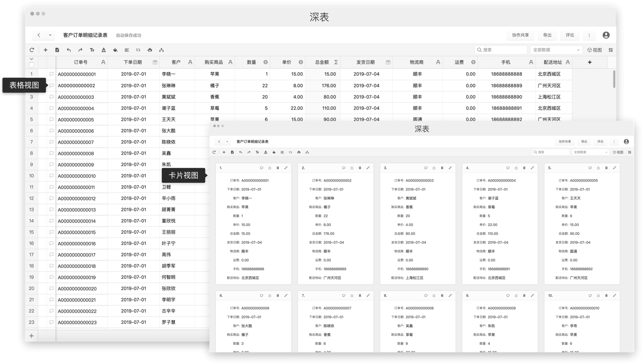Screen dimensions: 643x364
Task: Click 评论 button in table view window
Action: [x=570, y=35]
